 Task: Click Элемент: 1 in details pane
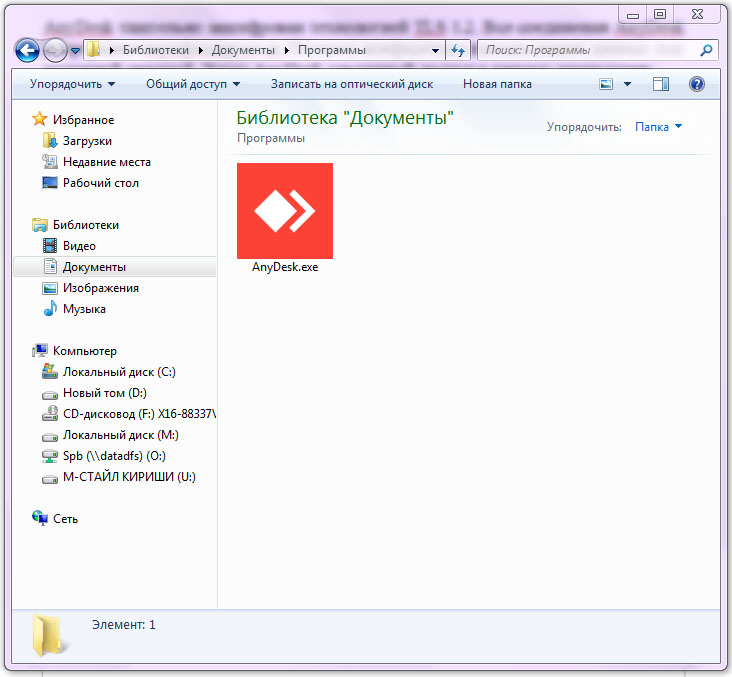(124, 625)
